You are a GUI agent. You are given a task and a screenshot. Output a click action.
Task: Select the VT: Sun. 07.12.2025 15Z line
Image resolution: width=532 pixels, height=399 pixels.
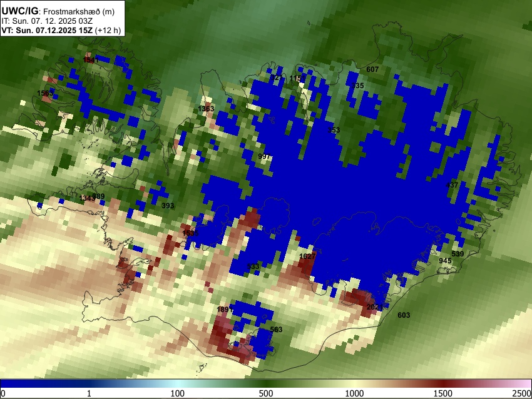pos(61,30)
